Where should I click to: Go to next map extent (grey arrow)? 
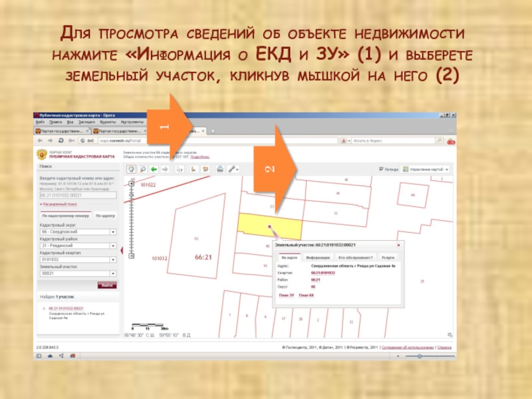coord(165,169)
